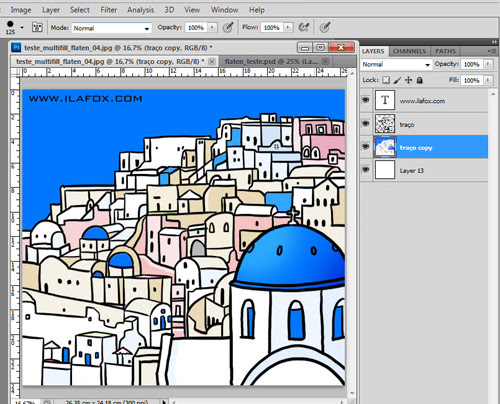The height and width of the screenshot is (404, 500).
Task: Click the zoom percentage field in status bar
Action: click(25, 402)
